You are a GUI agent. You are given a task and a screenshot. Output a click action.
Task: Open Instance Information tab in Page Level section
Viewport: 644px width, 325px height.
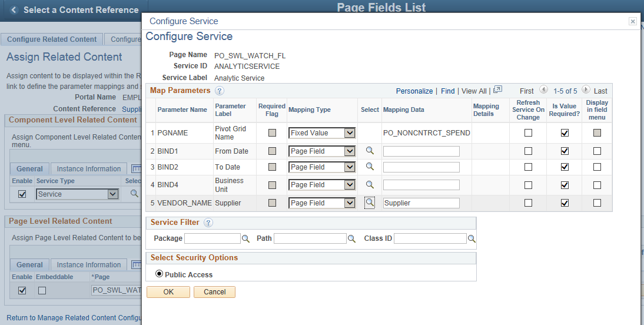click(x=89, y=265)
